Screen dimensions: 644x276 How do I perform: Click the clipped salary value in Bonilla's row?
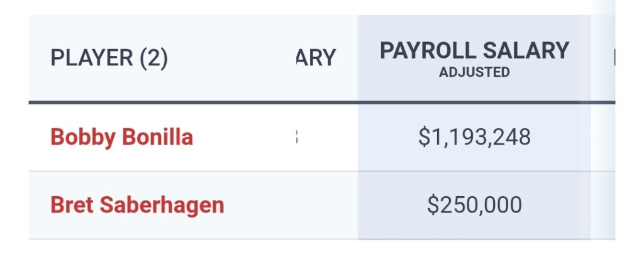(296, 137)
